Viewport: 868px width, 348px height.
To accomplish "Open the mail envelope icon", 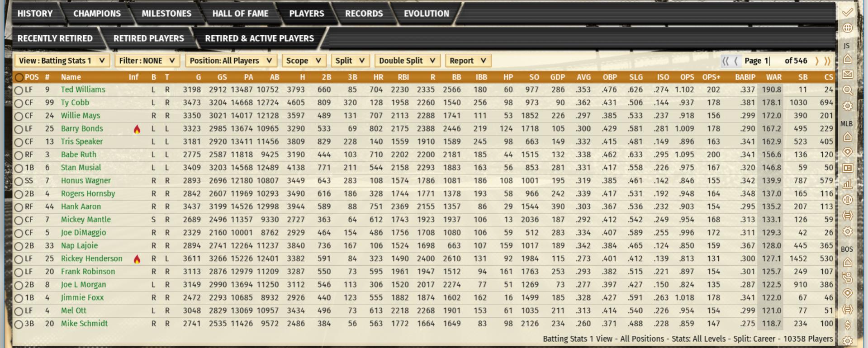I will (847, 74).
